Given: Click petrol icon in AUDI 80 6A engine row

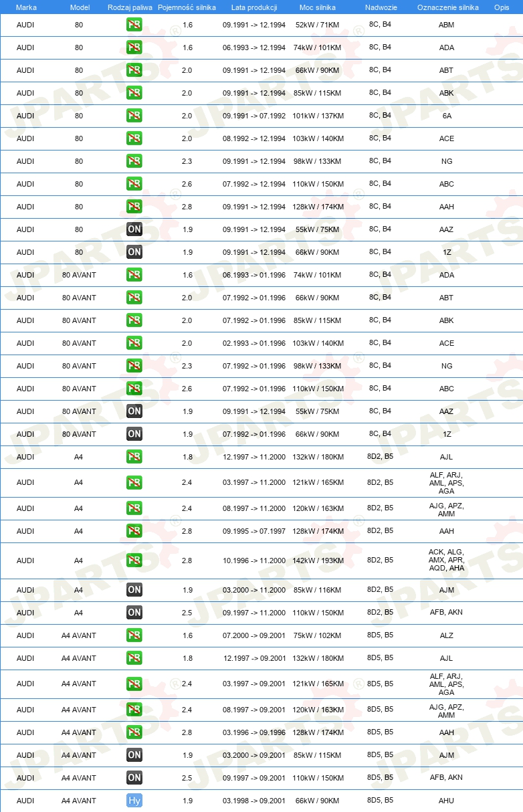Looking at the screenshot, I should 134,116.
